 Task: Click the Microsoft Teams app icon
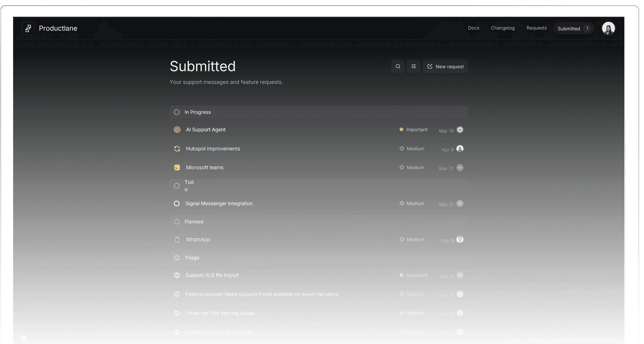[x=177, y=167]
